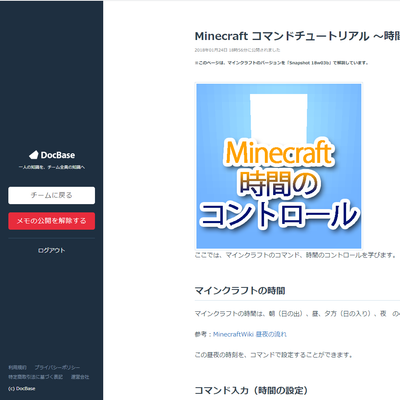The height and width of the screenshot is (400, 400).
Task: Open the プライバシーポリシー footer link
Action: coord(57,367)
